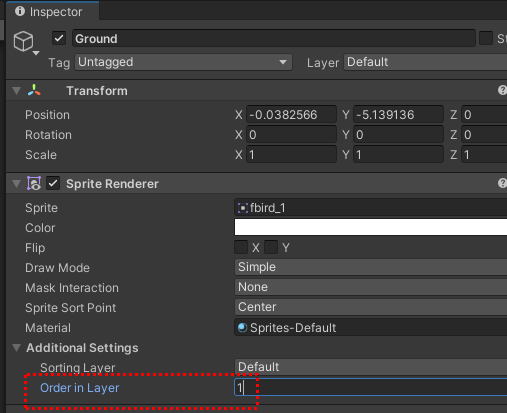507x413 pixels.
Task: Click the Sprites-Default material field
Action: click(371, 328)
